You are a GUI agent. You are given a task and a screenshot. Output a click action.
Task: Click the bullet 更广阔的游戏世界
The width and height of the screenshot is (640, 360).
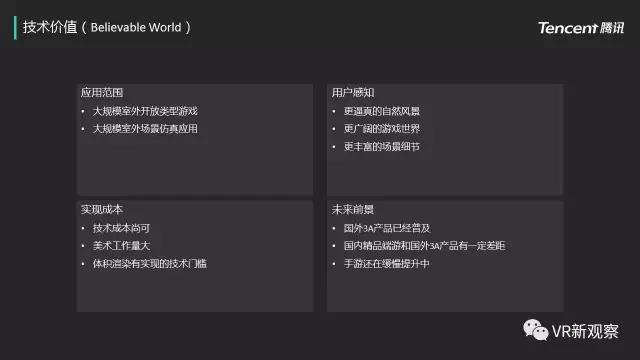point(382,129)
